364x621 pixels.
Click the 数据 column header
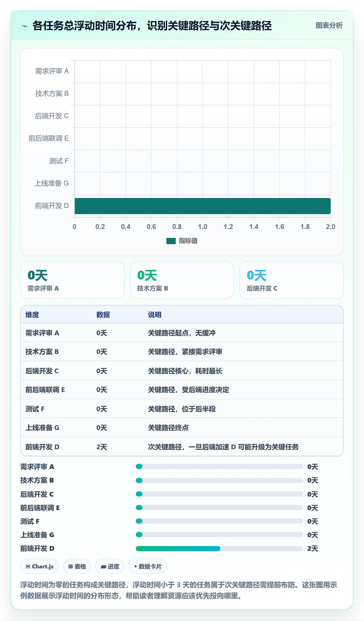103,315
